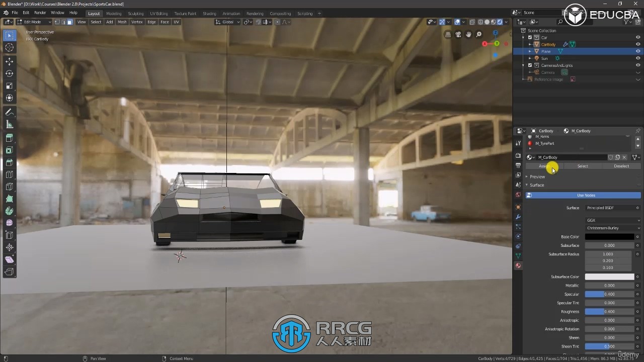Toggle perspective/orthographic grid icon
The height and width of the screenshot is (362, 644).
(448, 35)
